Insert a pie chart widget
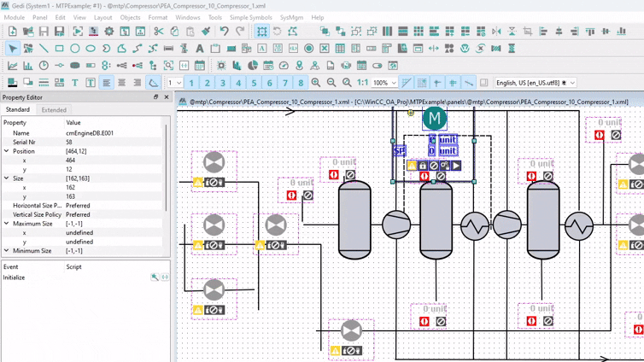 (x=253, y=66)
